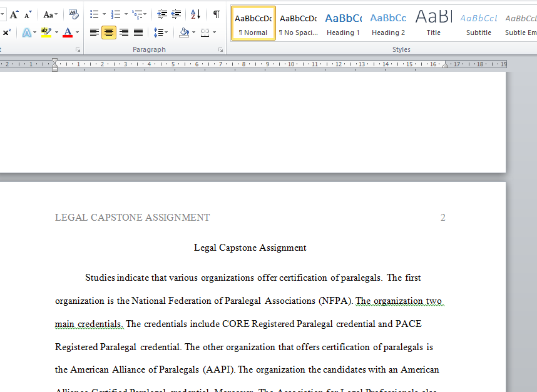Apply red font color
The image size is (537, 392).
point(68,33)
